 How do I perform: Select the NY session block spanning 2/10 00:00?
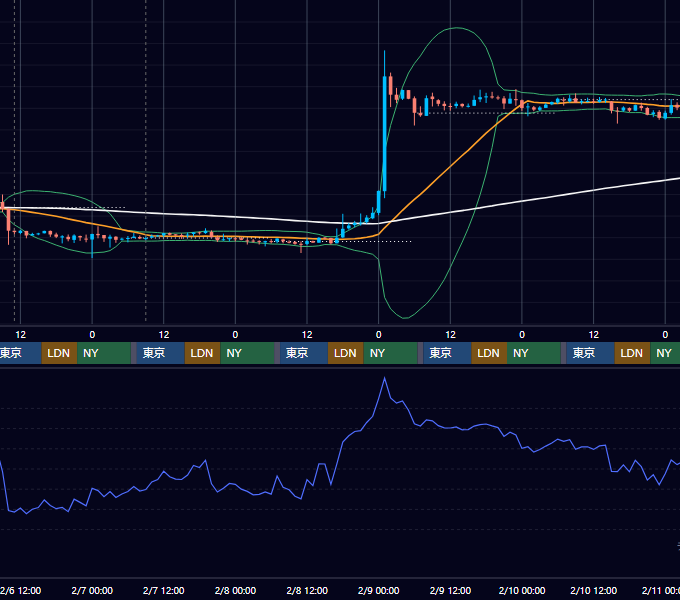coord(533,353)
